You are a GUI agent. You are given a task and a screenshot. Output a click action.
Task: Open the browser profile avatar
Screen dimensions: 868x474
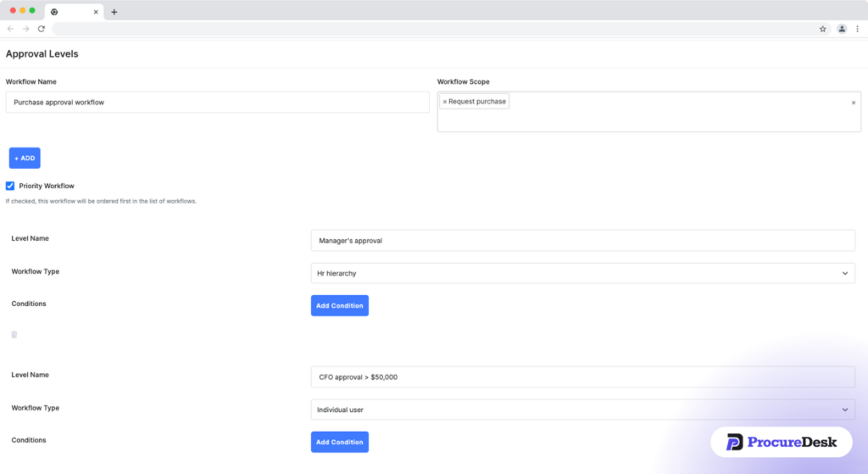pos(842,29)
